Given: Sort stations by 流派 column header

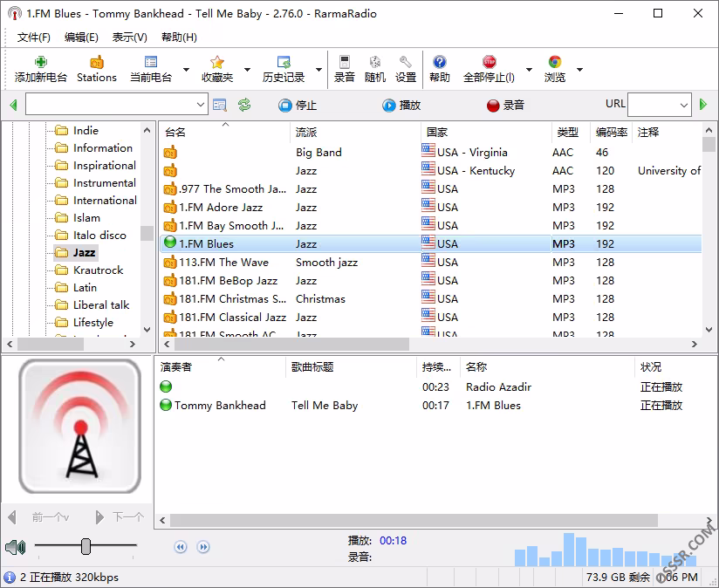Looking at the screenshot, I should coord(355,133).
